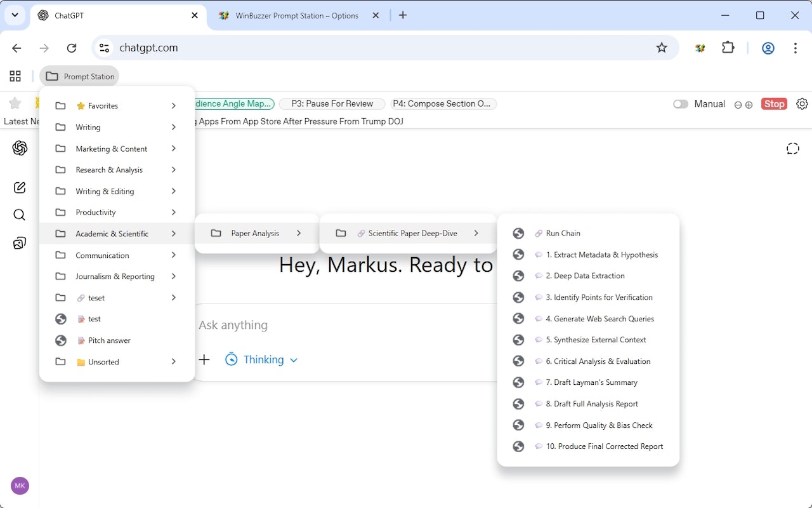Toggle the Manual mode switch
Image resolution: width=812 pixels, height=508 pixels.
click(681, 104)
